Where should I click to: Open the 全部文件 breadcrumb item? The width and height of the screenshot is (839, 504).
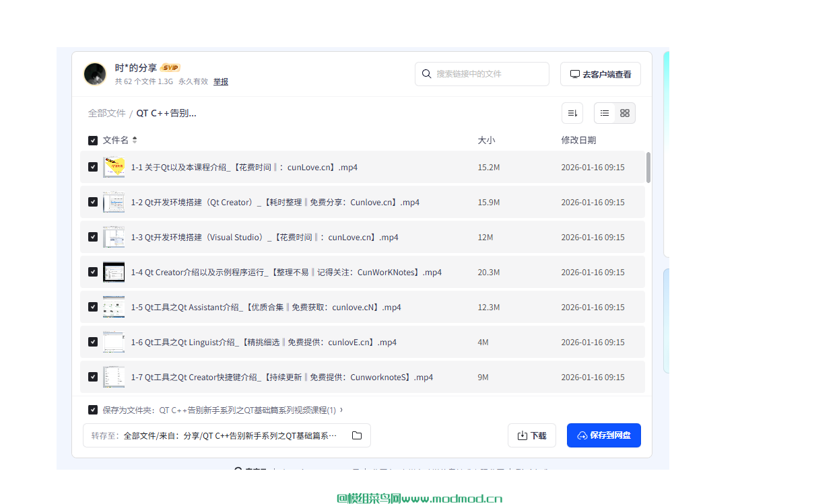[x=106, y=113]
